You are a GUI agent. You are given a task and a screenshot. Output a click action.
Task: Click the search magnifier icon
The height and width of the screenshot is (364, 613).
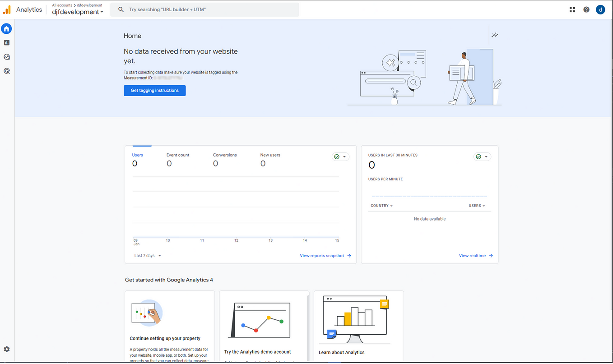[121, 9]
